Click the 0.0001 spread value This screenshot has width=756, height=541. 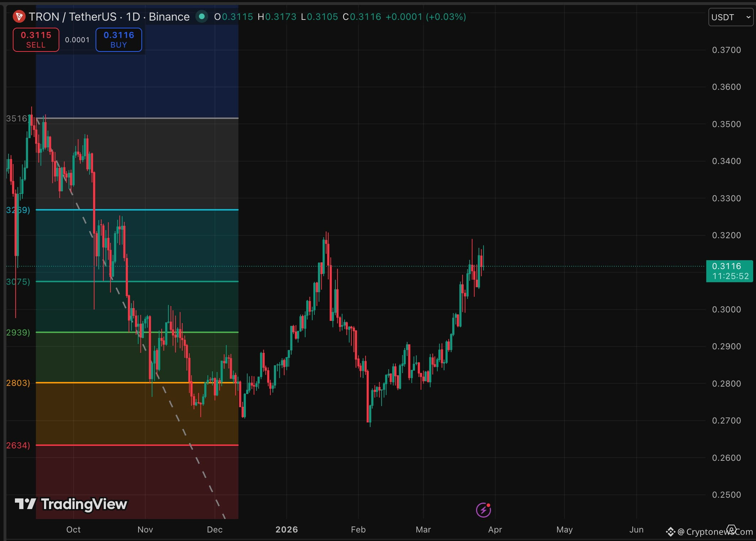click(77, 40)
